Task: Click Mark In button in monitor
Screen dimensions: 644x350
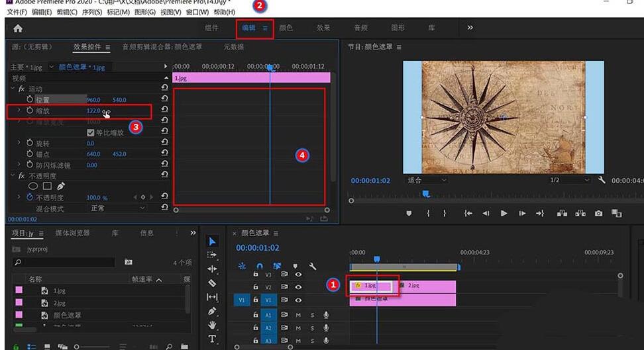Action: pyautogui.click(x=428, y=213)
